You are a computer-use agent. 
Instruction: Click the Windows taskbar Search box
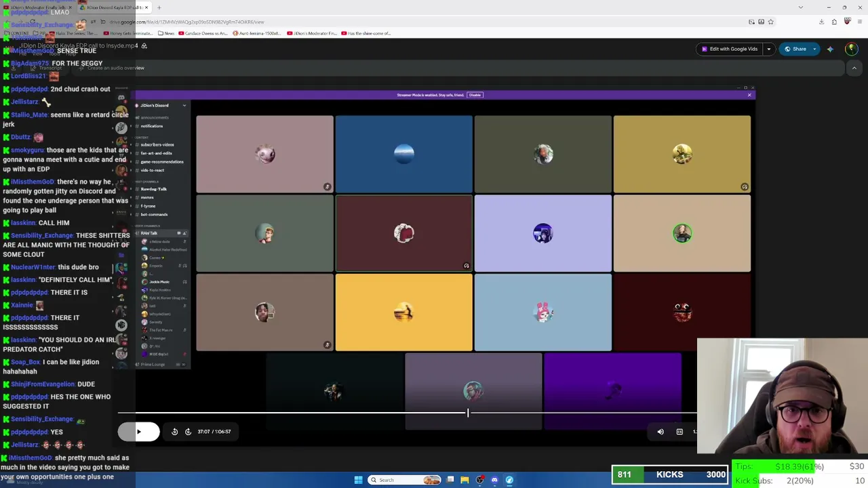click(x=404, y=480)
